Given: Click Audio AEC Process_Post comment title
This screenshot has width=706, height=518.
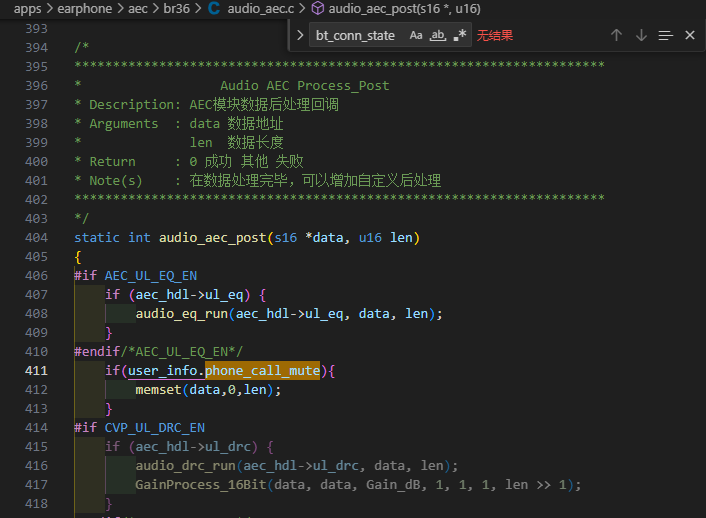Looking at the screenshot, I should (305, 86).
